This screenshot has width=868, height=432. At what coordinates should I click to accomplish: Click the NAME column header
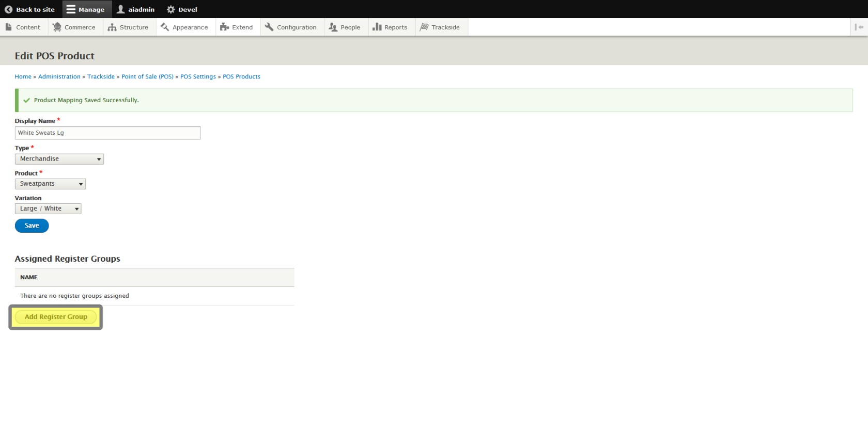pos(29,277)
